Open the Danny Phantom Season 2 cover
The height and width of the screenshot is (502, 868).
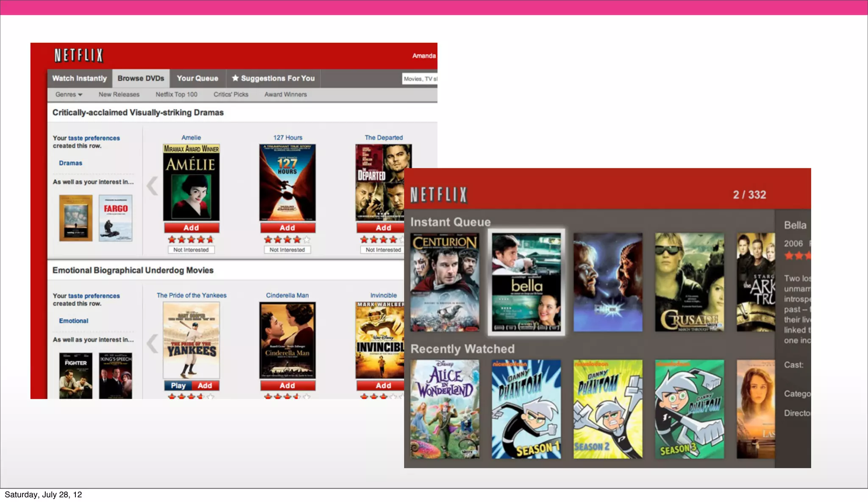pyautogui.click(x=607, y=409)
